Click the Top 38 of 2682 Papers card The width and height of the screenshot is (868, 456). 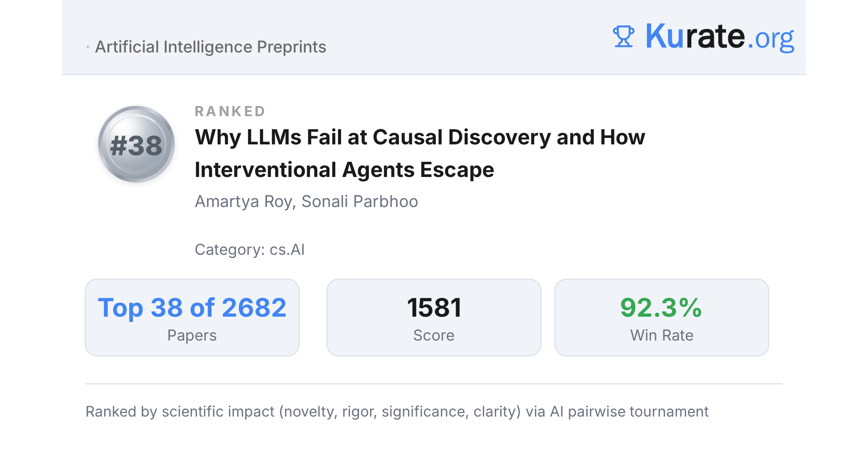pyautogui.click(x=192, y=317)
